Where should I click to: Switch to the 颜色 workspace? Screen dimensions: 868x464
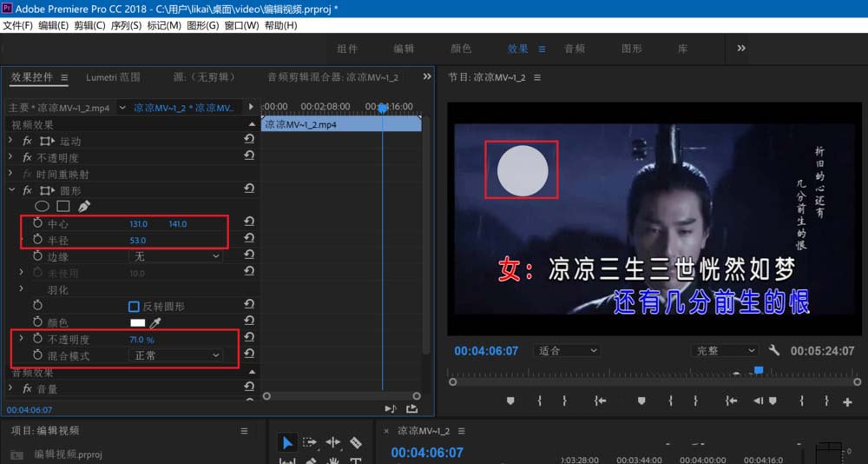coord(461,49)
